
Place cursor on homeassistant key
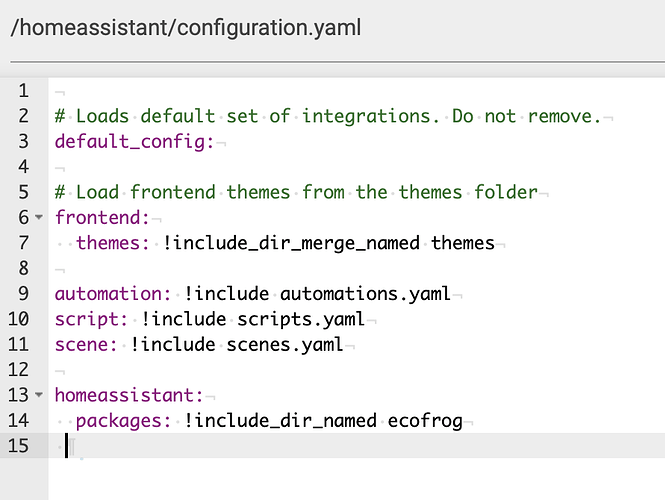(x=129, y=395)
